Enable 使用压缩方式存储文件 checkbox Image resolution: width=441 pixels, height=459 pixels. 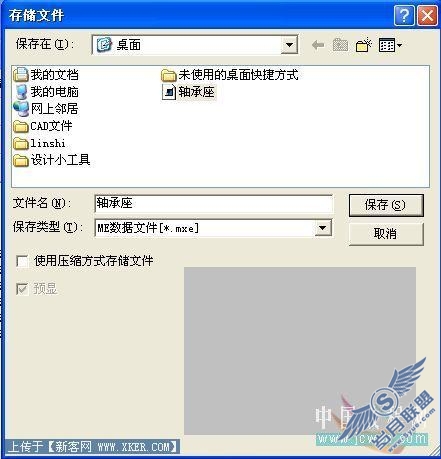tap(22, 261)
